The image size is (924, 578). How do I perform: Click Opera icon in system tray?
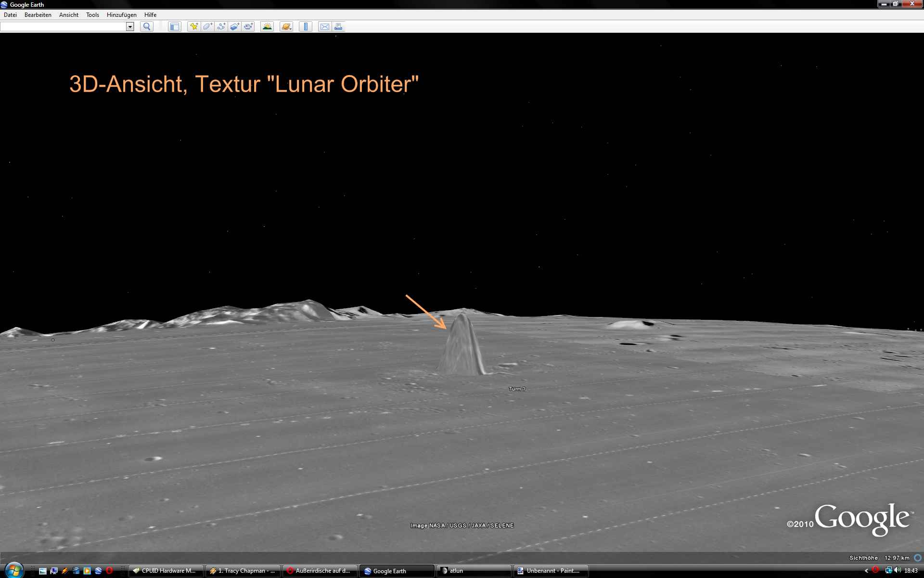coord(875,570)
